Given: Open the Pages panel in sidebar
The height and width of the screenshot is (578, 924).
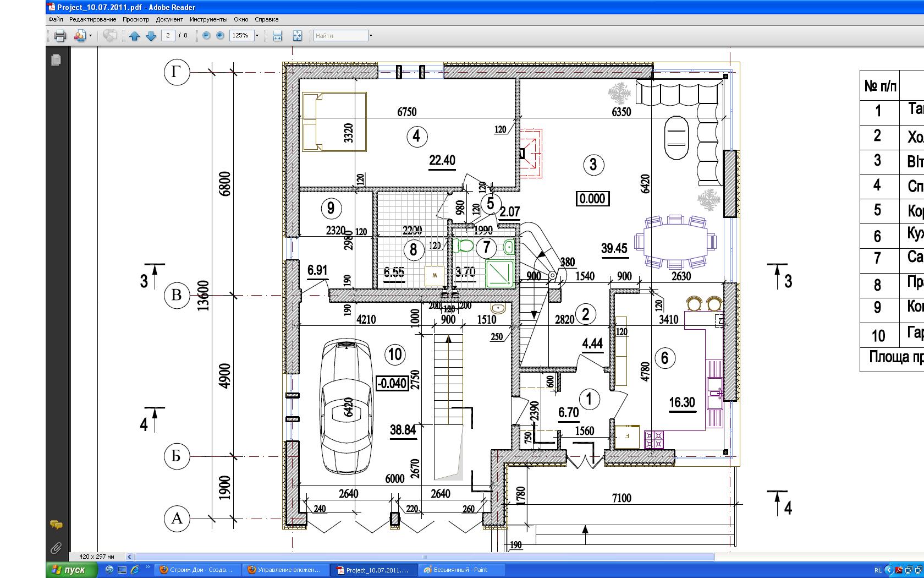Looking at the screenshot, I should pos(56,60).
